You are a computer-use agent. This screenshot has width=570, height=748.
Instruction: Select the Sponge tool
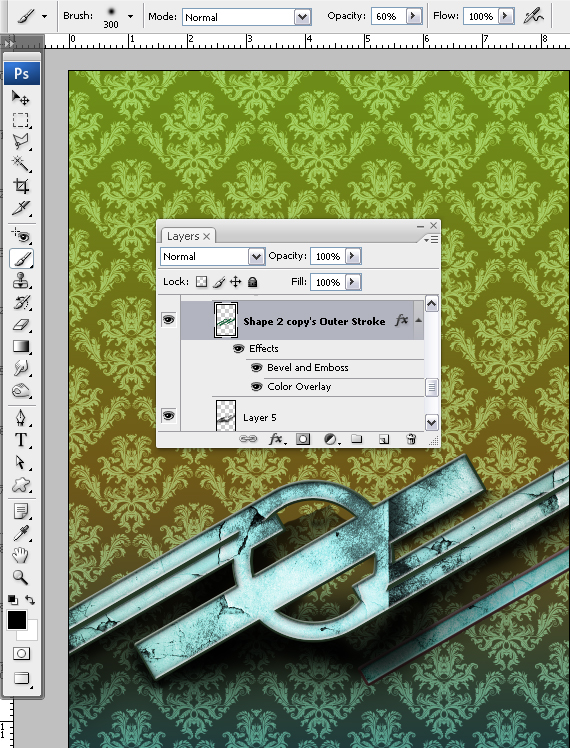click(x=21, y=391)
